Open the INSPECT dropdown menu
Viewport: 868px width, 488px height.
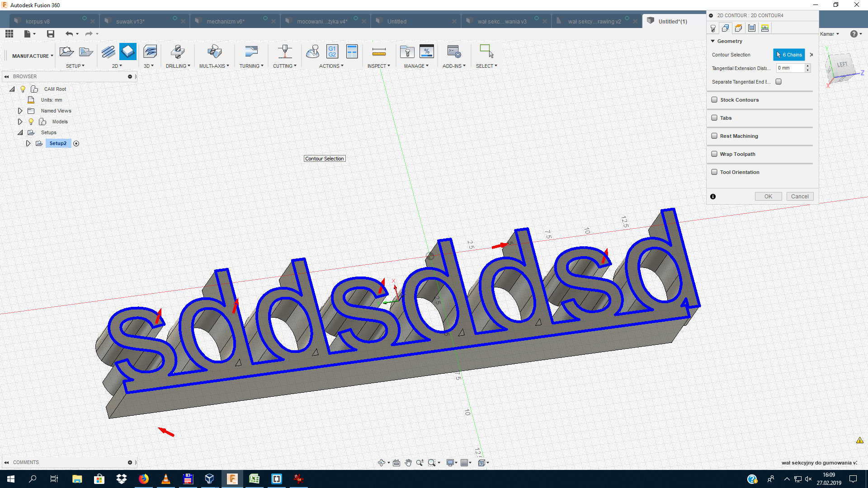coord(378,66)
